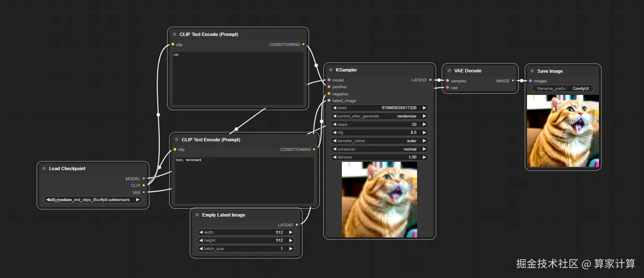The image size is (644, 278).
Task: Click the KSampler node title
Action: pyautogui.click(x=346, y=70)
